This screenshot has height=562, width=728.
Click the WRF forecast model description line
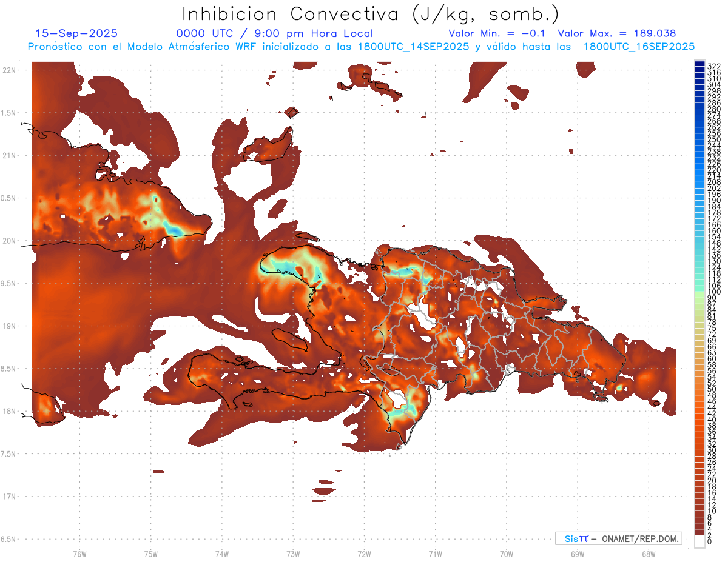coord(361,46)
